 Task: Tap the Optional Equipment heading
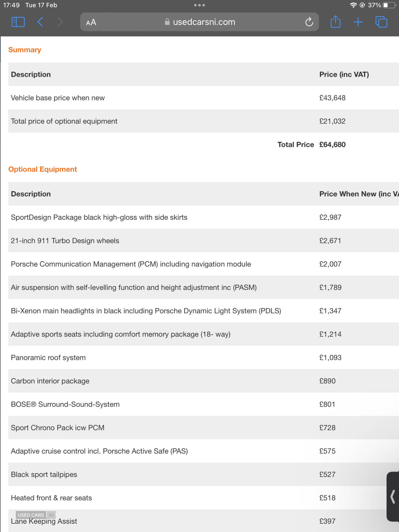pos(43,169)
